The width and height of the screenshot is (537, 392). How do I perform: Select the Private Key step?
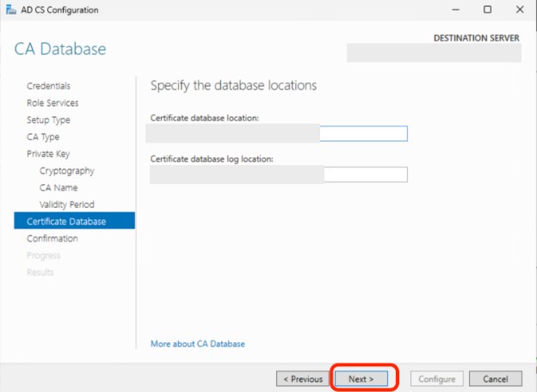coord(46,154)
